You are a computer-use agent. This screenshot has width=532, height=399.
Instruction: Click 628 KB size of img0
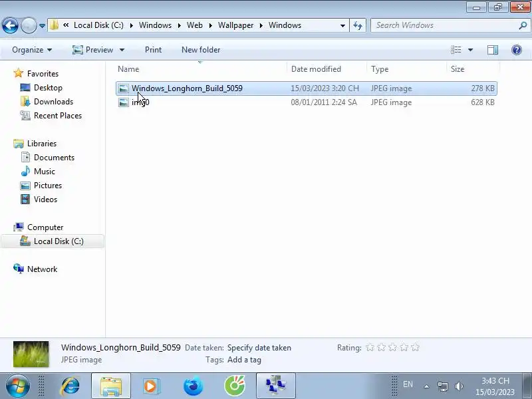click(483, 102)
